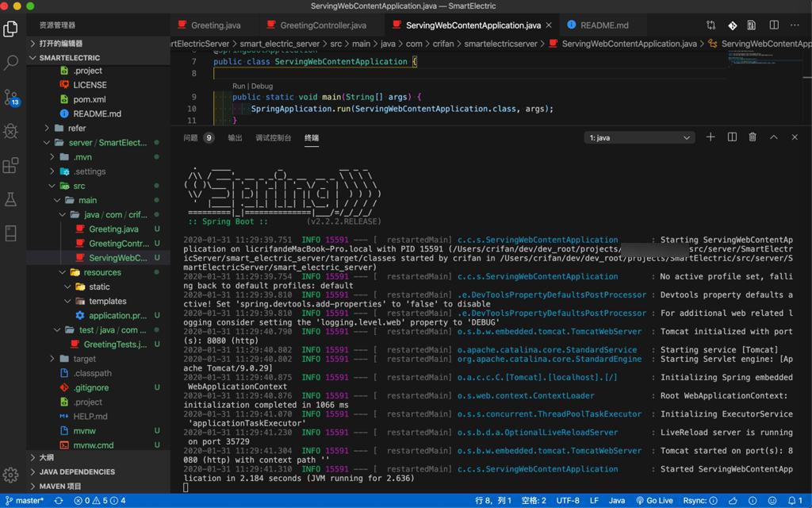Synchronize changes next to master* branch
812x508 pixels.
pyautogui.click(x=57, y=501)
